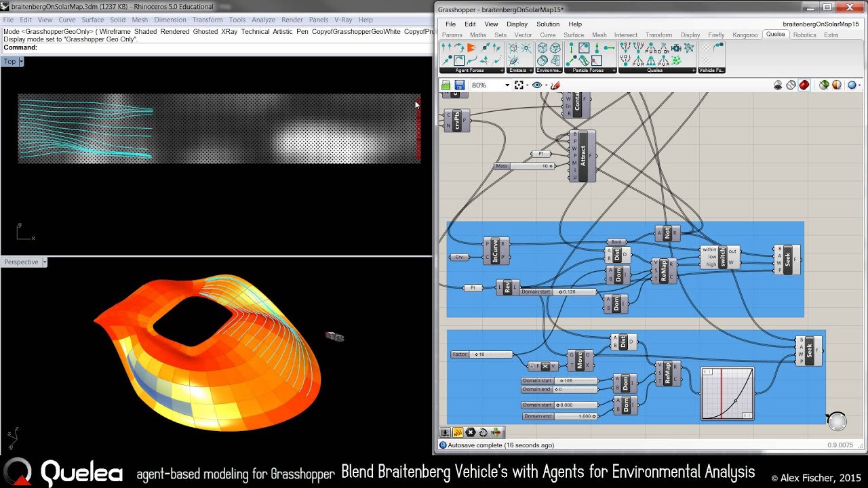Click the Factor number slider
Image resolution: width=868 pixels, height=488 pixels.
click(x=482, y=354)
